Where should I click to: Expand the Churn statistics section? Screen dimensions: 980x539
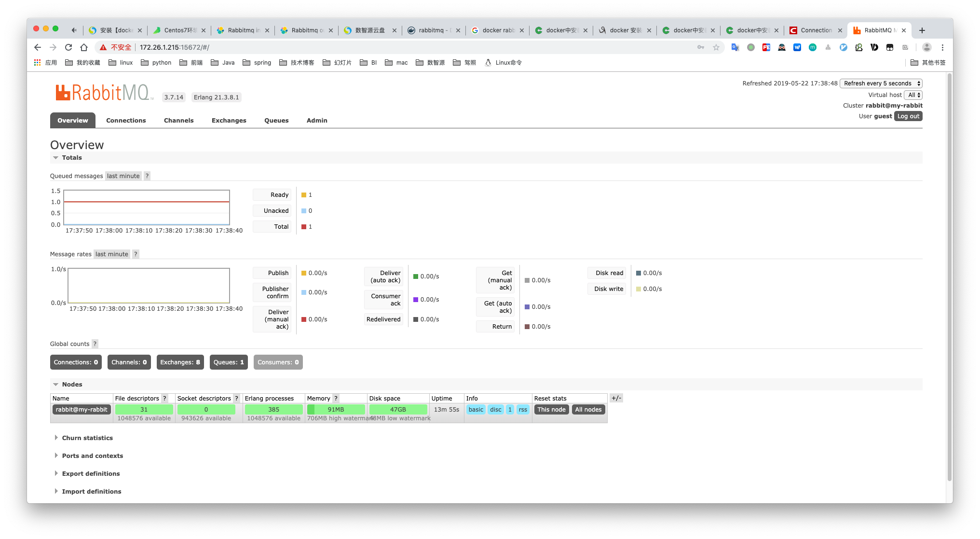click(x=87, y=438)
